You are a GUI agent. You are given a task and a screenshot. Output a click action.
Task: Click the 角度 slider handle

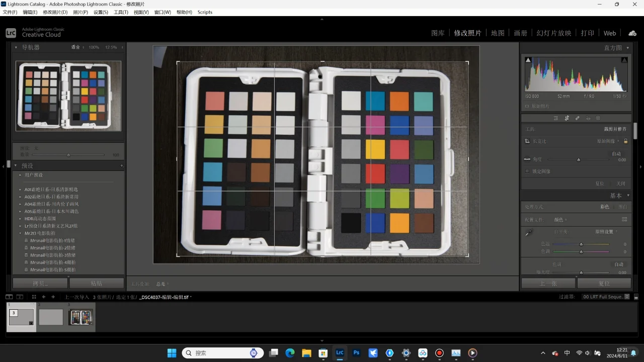pos(579,160)
